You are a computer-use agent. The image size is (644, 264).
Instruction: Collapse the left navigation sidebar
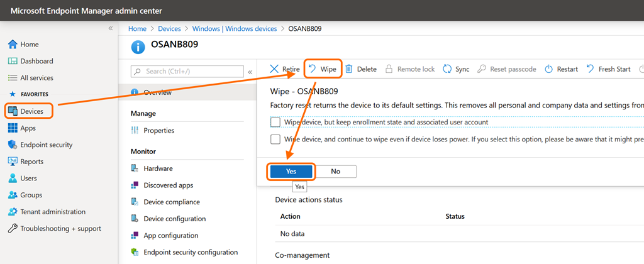click(111, 29)
